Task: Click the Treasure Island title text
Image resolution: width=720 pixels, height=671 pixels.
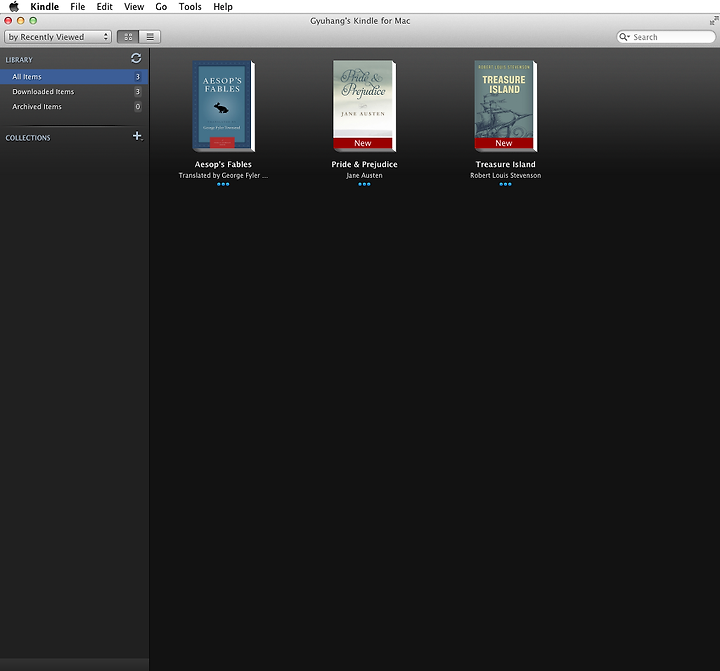Action: point(505,164)
